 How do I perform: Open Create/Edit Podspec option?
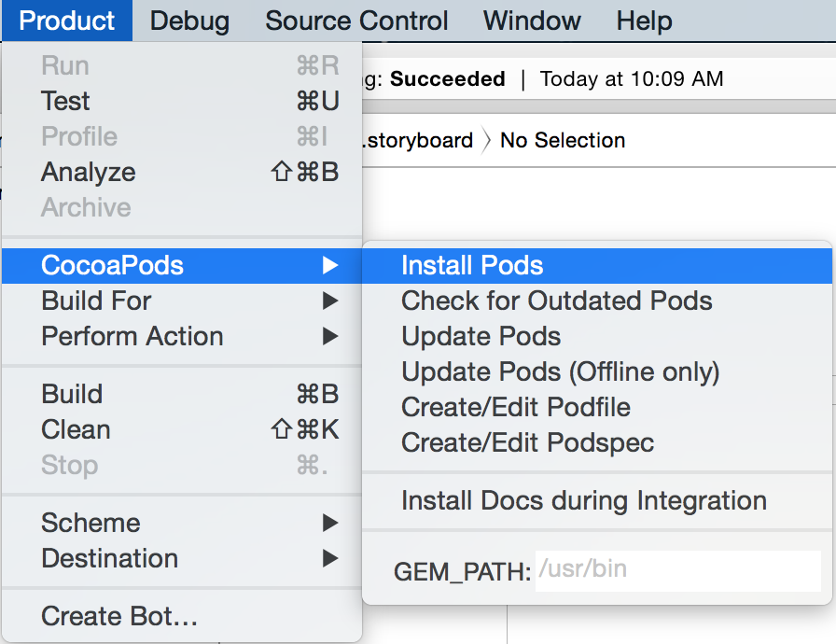click(527, 442)
